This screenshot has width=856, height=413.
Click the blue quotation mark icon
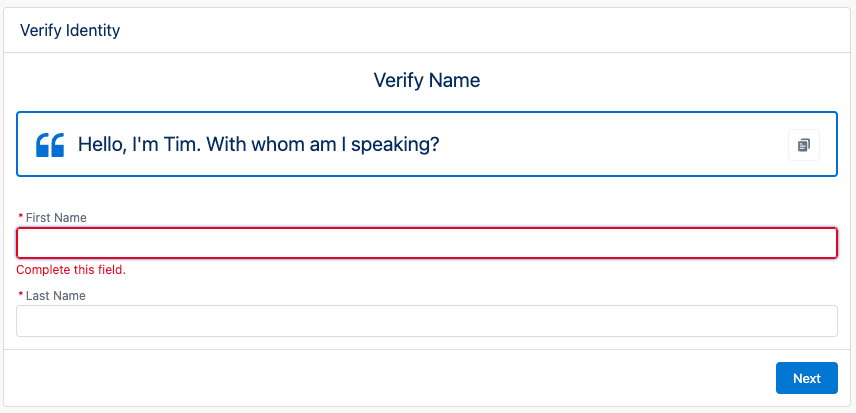(50, 145)
